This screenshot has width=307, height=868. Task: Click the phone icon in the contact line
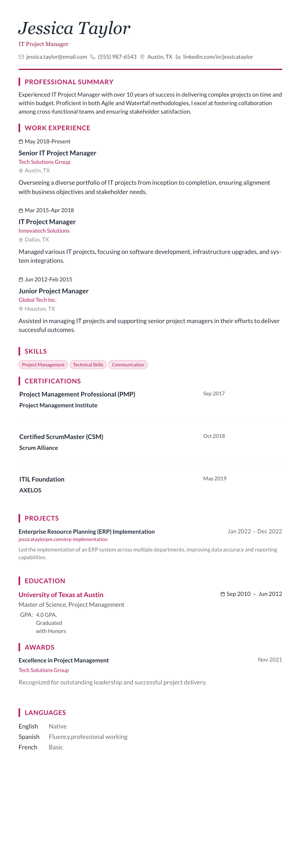pyautogui.click(x=93, y=57)
